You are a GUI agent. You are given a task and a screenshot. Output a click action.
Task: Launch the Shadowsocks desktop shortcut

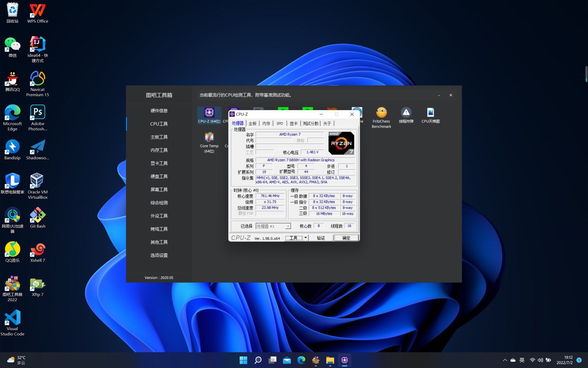(x=38, y=150)
